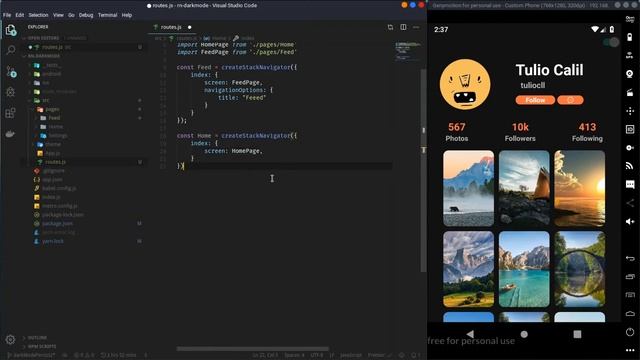
Task: Open routes.js in the Explorer tree
Action: 56,162
